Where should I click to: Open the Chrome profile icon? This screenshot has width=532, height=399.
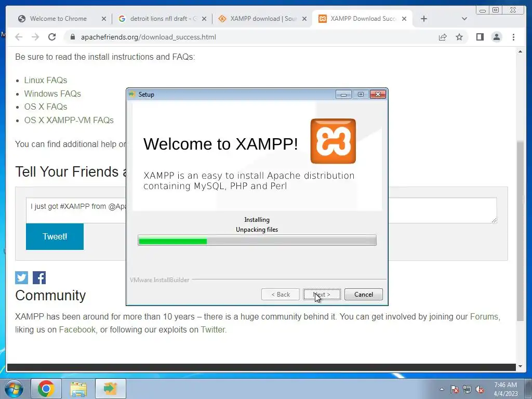496,37
